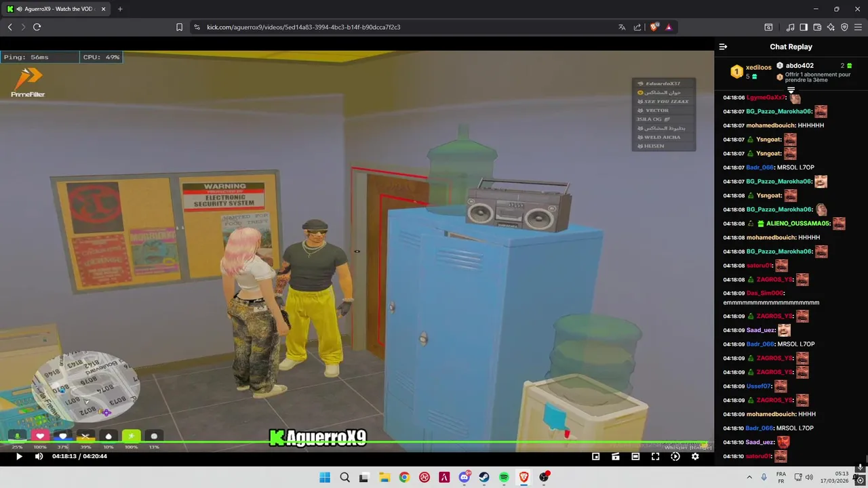
Task: Switch to theater mode view
Action: [x=635, y=456]
